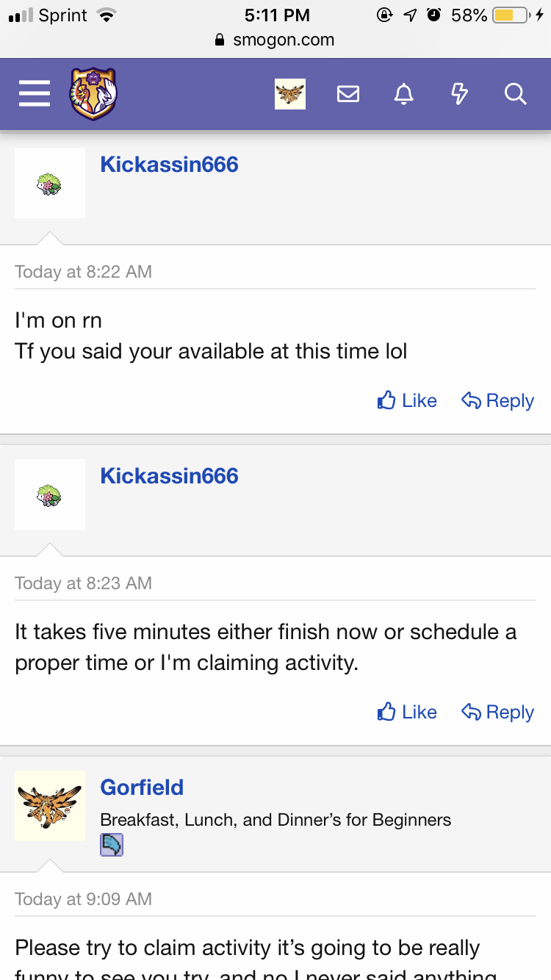The height and width of the screenshot is (980, 551).
Task: Open Kickassin666's profile from the 8:23 AM post
Action: pos(169,475)
